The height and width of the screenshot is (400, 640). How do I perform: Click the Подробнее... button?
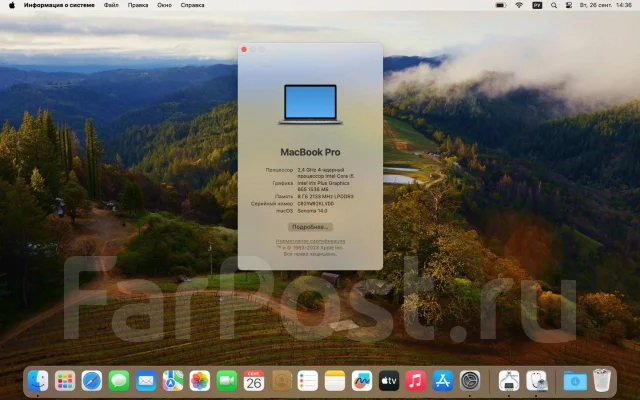tap(310, 227)
